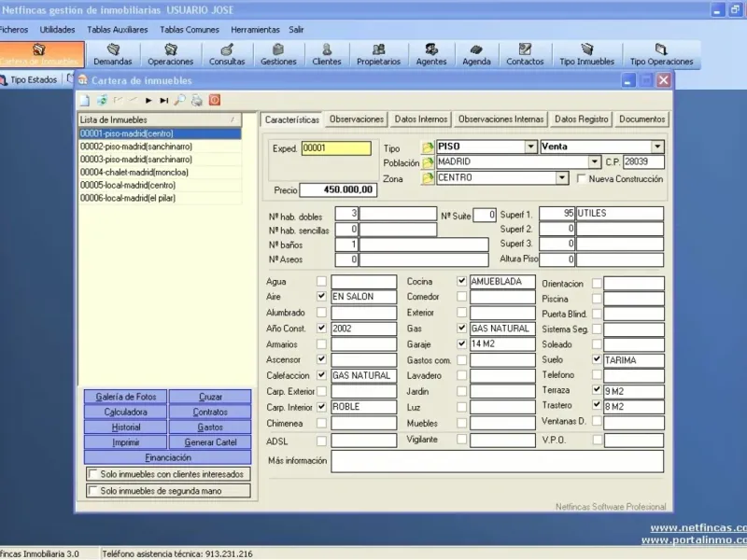Enable the Nueva Construcción checkbox
Image resolution: width=747 pixels, height=560 pixels.
(x=582, y=178)
